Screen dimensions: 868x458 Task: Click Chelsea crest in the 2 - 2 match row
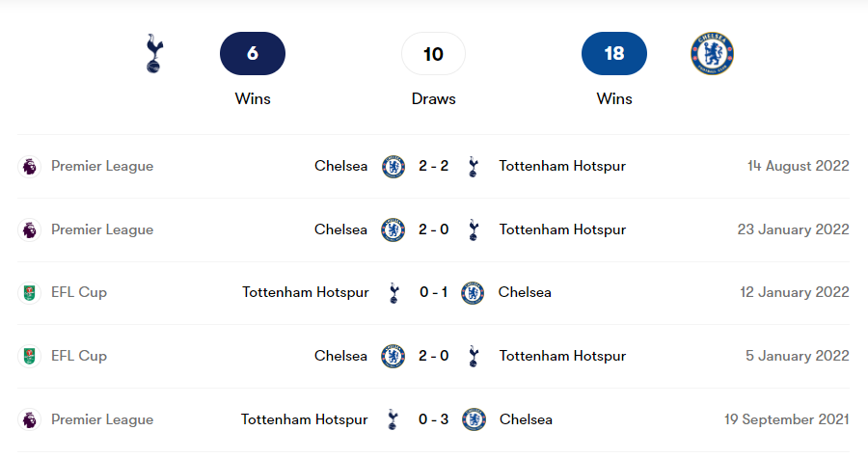tap(393, 166)
